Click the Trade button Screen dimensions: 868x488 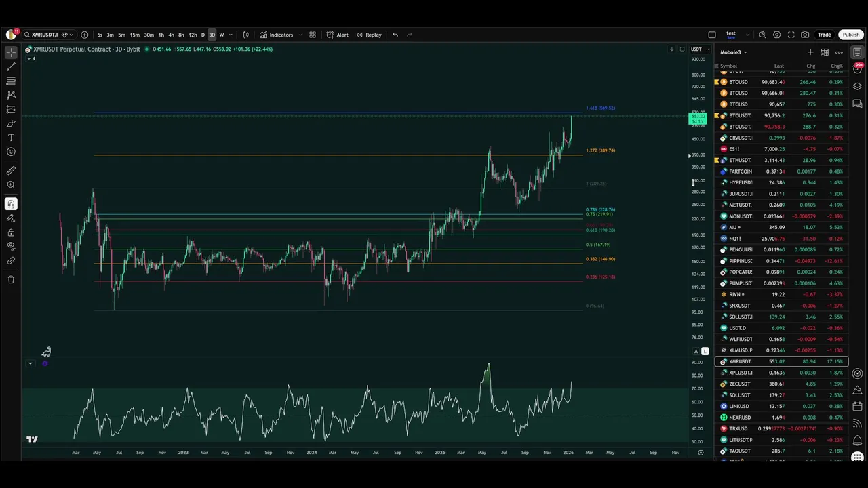[825, 35]
